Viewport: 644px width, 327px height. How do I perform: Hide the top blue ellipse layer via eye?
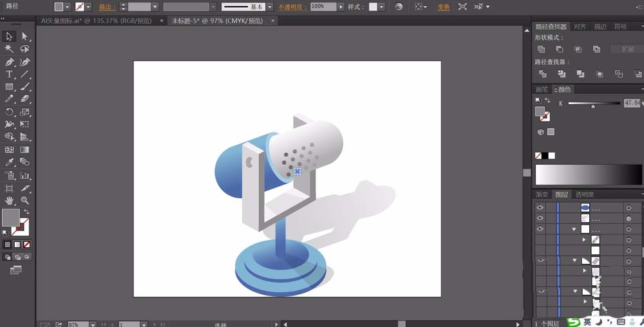pos(540,208)
